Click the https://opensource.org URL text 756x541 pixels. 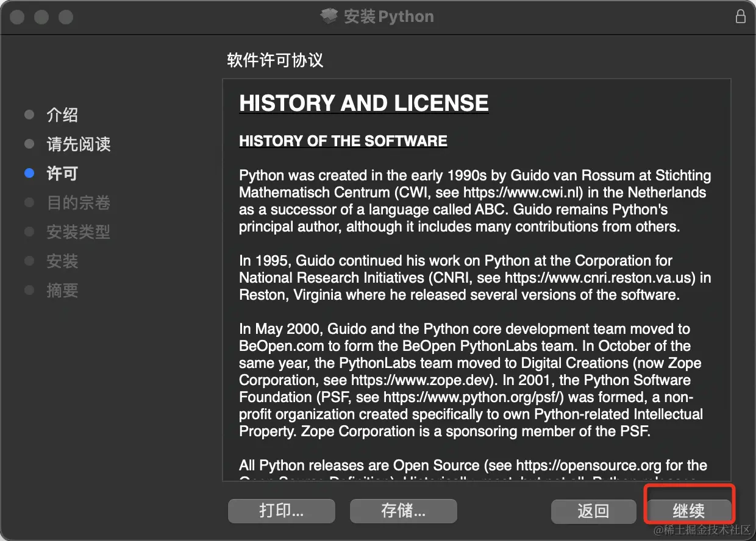tap(589, 465)
